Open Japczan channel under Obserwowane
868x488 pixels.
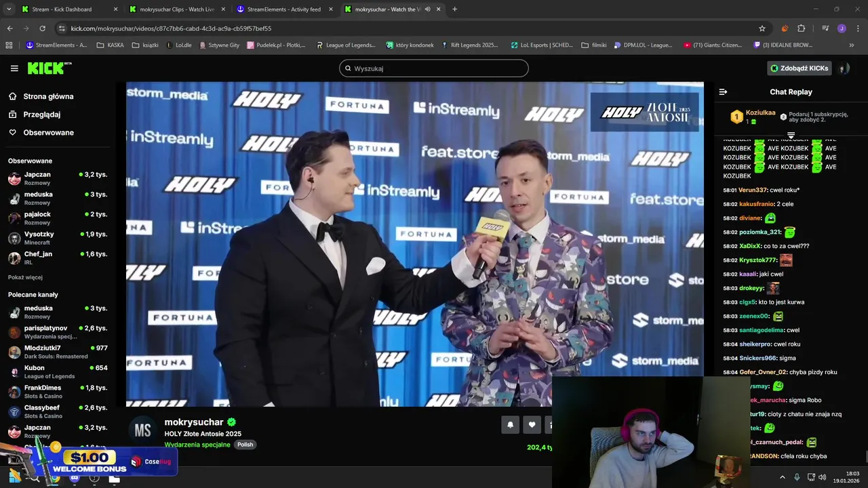[x=58, y=178]
